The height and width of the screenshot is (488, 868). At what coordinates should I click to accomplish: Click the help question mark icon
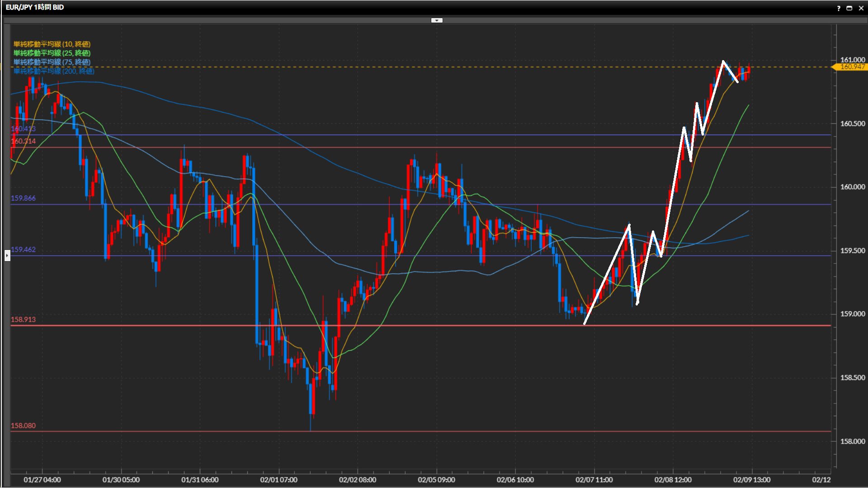pos(839,8)
